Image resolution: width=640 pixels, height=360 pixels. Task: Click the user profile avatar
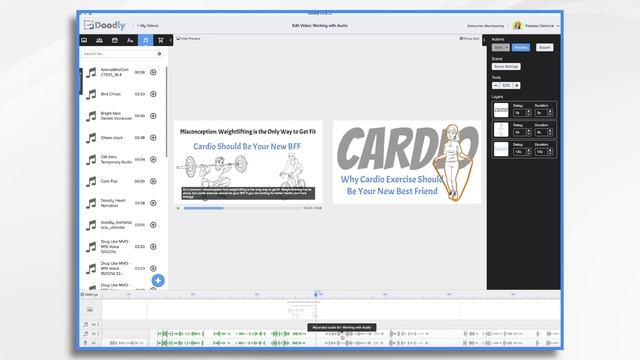point(518,25)
